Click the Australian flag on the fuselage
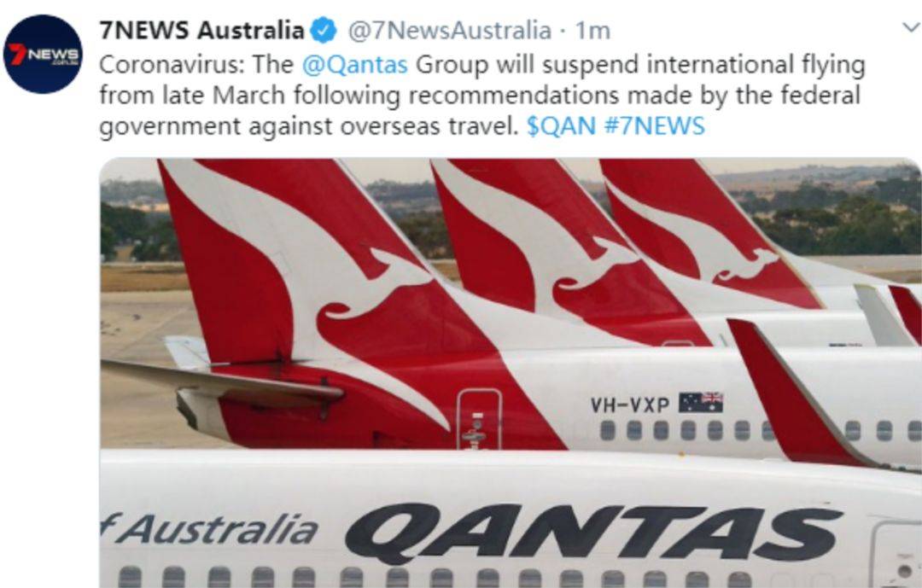This screenshot has width=922, height=588. 700,403
